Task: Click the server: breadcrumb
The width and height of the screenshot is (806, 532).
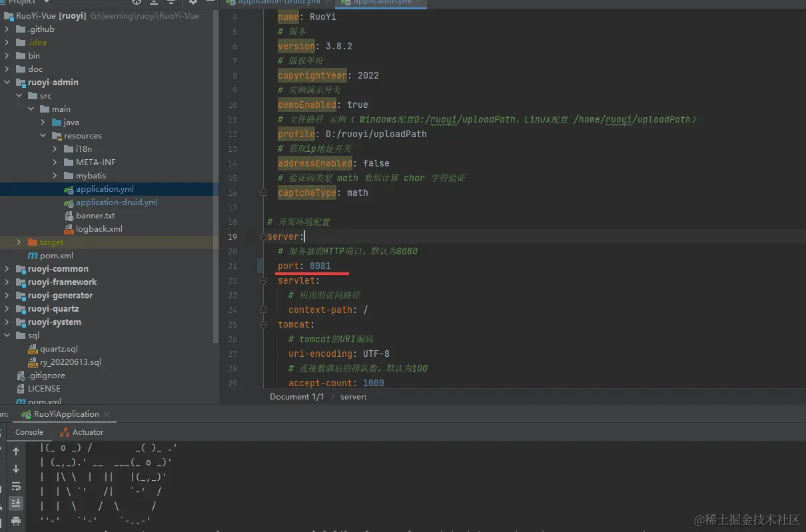Action: [x=354, y=397]
